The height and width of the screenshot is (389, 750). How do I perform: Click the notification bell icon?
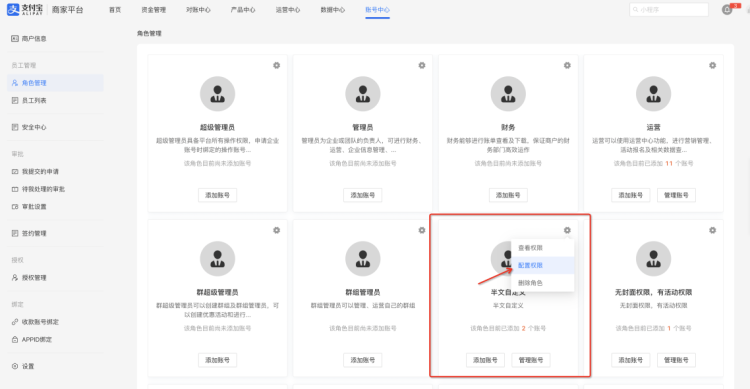pyautogui.click(x=727, y=10)
